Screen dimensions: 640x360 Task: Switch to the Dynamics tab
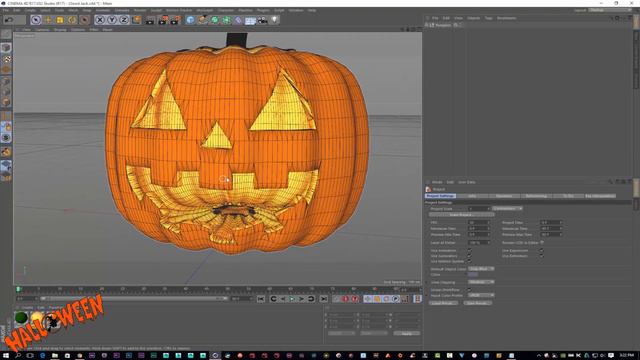(x=504, y=196)
